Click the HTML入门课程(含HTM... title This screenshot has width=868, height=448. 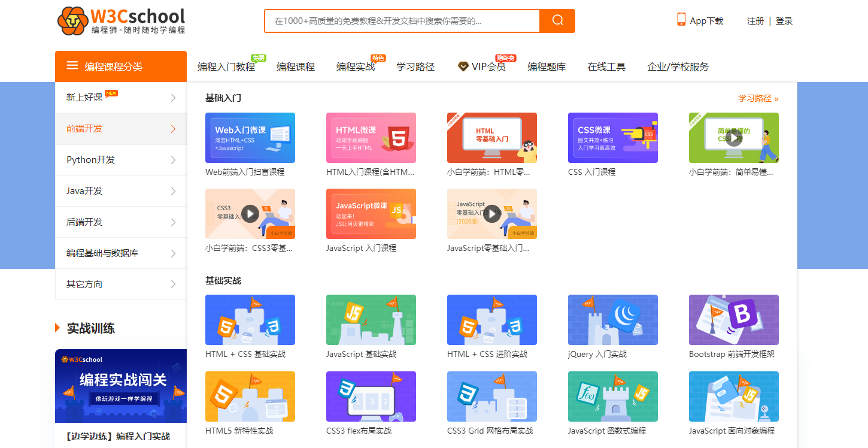371,172
